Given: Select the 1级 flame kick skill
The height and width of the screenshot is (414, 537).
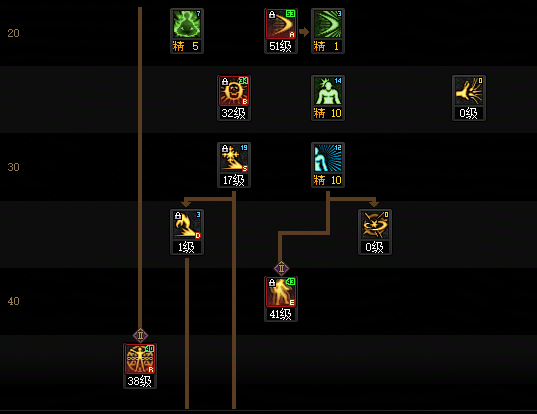Looking at the screenshot, I should [187, 225].
